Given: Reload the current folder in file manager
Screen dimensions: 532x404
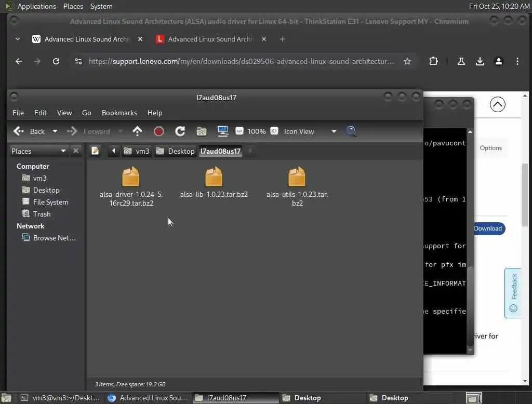Looking at the screenshot, I should (x=180, y=131).
